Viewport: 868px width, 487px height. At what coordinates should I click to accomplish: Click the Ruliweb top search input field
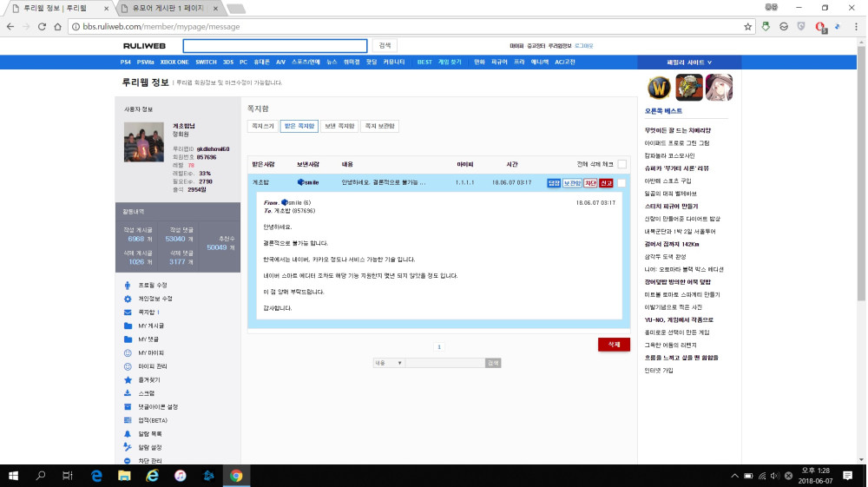275,46
